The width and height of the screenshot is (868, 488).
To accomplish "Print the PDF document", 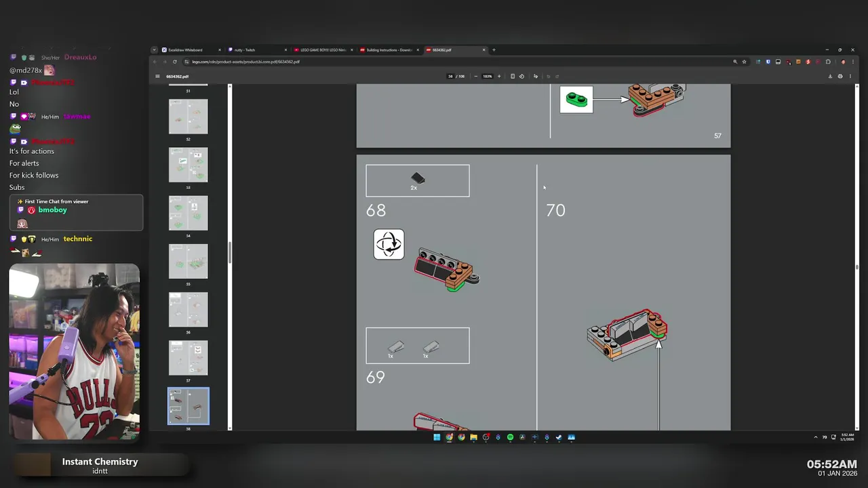I will click(x=840, y=77).
